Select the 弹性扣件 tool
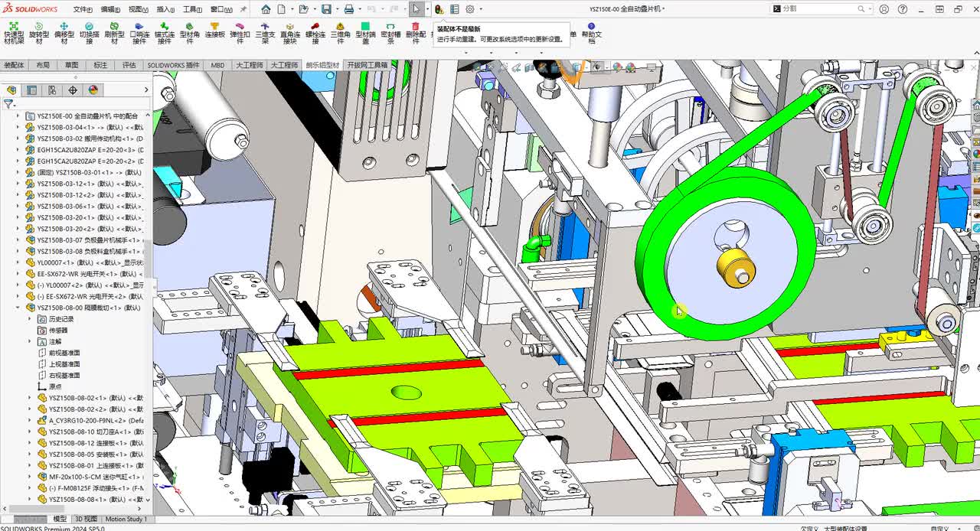Viewport: 980px width, 531px height. click(x=240, y=33)
